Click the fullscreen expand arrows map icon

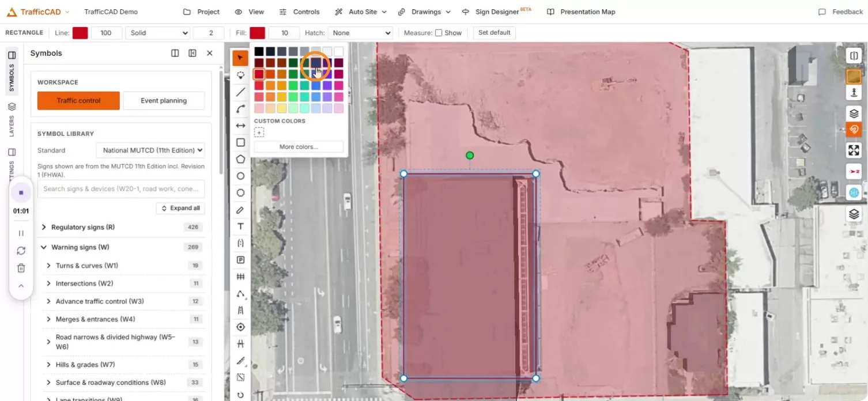(854, 150)
